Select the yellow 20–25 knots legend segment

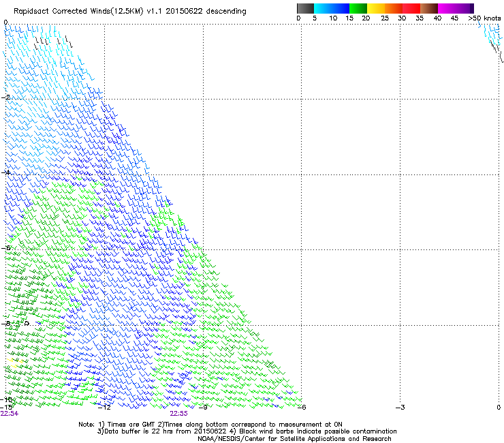pos(376,8)
